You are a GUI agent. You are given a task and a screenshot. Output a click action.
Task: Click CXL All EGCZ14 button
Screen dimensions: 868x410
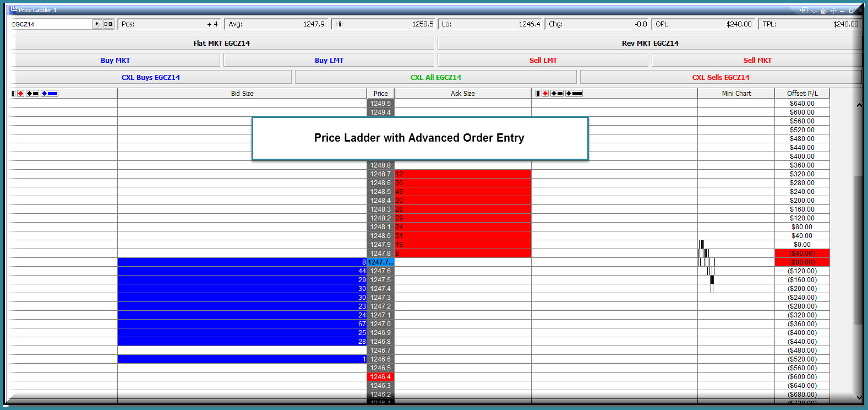(435, 77)
